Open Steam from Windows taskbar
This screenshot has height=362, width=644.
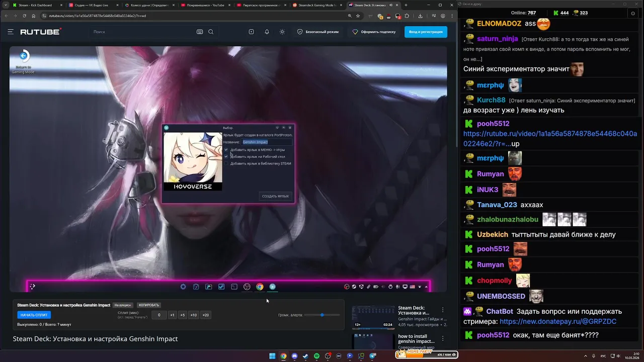305,356
